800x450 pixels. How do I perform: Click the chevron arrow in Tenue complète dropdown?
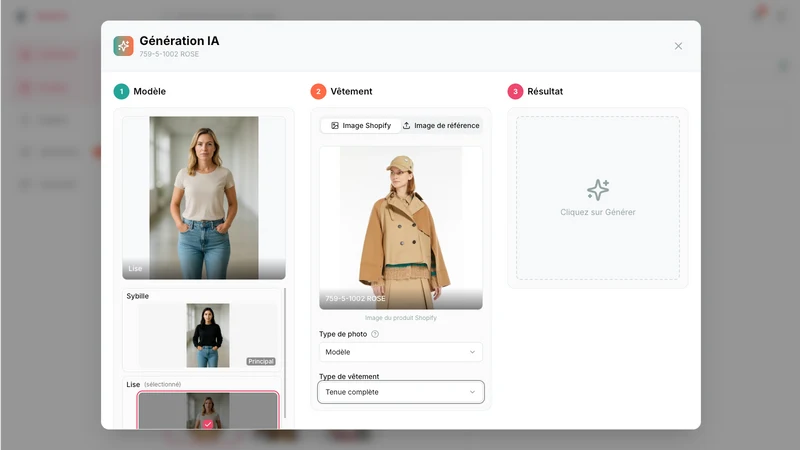472,392
